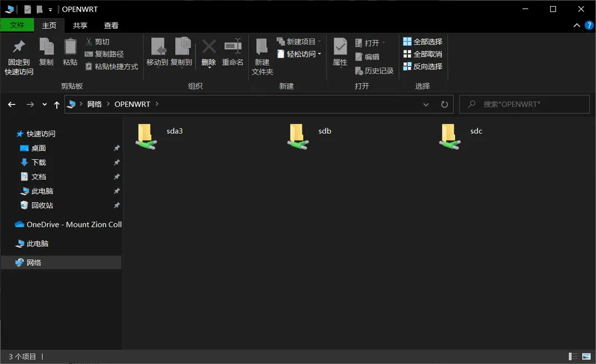Open Customize Quick Access Toolbar dropdown

click(50, 10)
